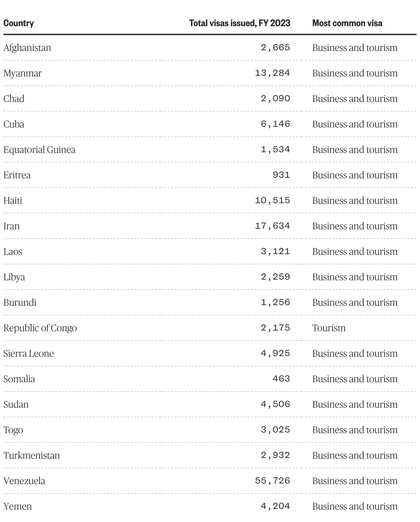Viewport: 420px width, 522px height.
Task: Click Haiti's visa count 10,515
Action: coord(272,200)
